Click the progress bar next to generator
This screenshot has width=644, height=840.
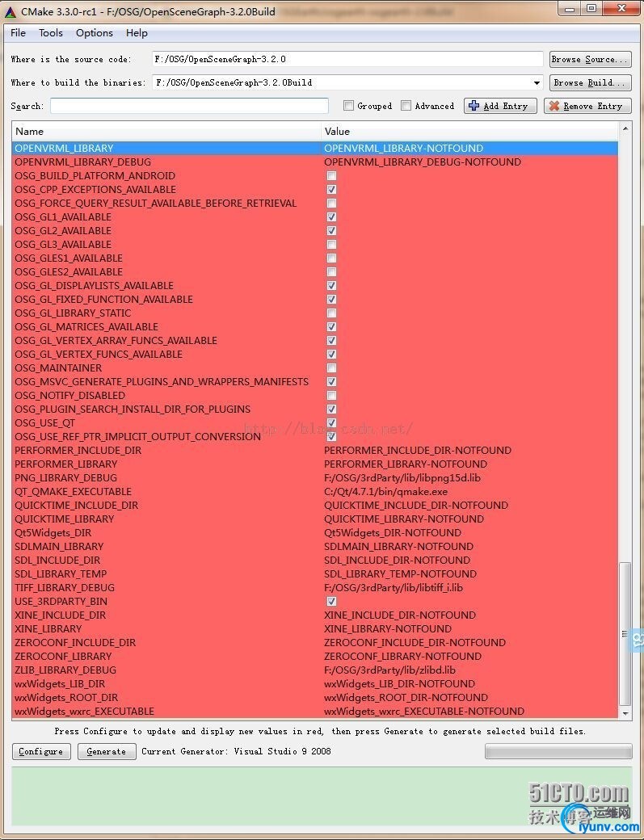click(x=558, y=751)
